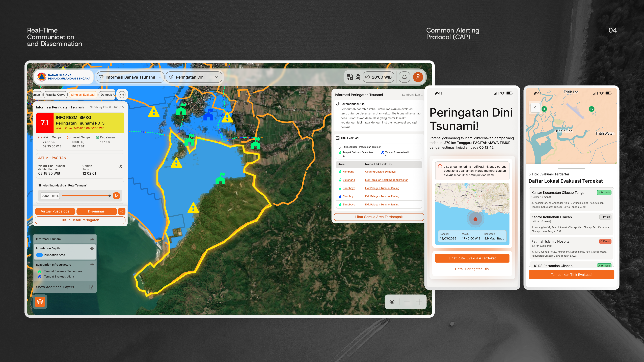This screenshot has width=644, height=362.
Task: Toggle Informasi Tsunami layer visibility
Action: 92,239
